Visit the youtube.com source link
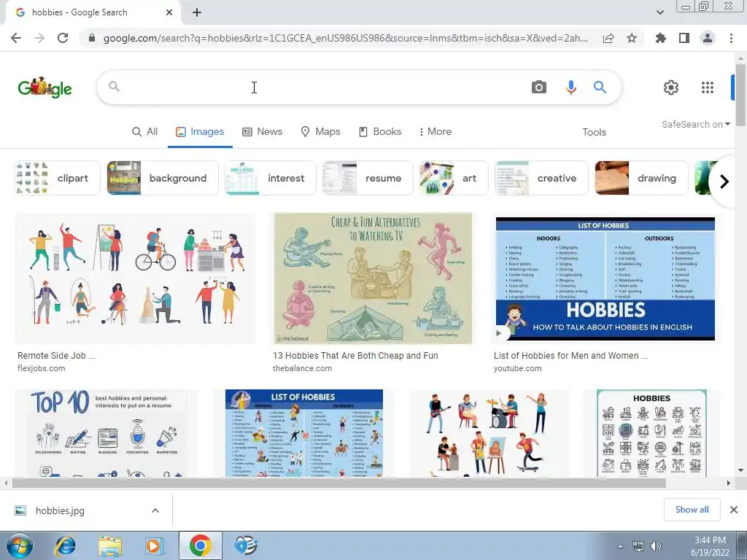This screenshot has width=747, height=560. 517,368
